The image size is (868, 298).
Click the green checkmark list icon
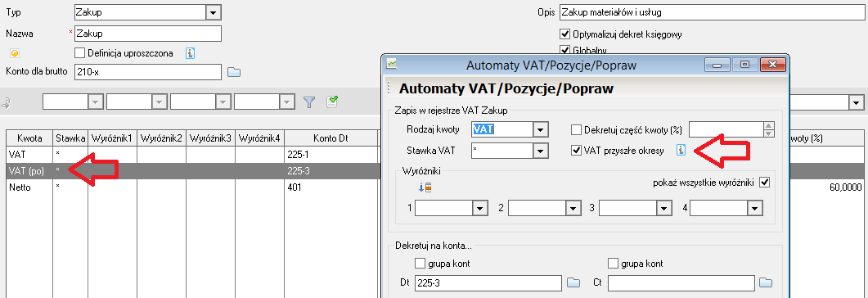(x=333, y=101)
